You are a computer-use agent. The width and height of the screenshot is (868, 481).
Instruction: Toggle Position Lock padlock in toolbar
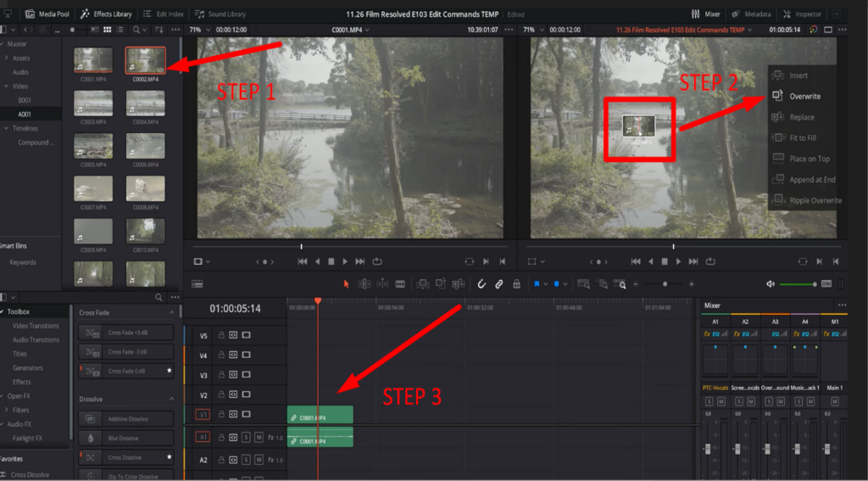tap(516, 283)
